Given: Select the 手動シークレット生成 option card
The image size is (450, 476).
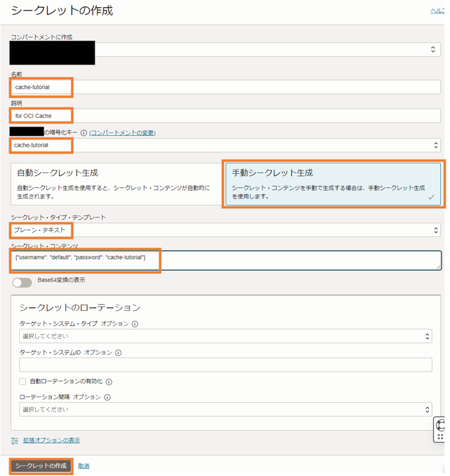Looking at the screenshot, I should click(333, 183).
